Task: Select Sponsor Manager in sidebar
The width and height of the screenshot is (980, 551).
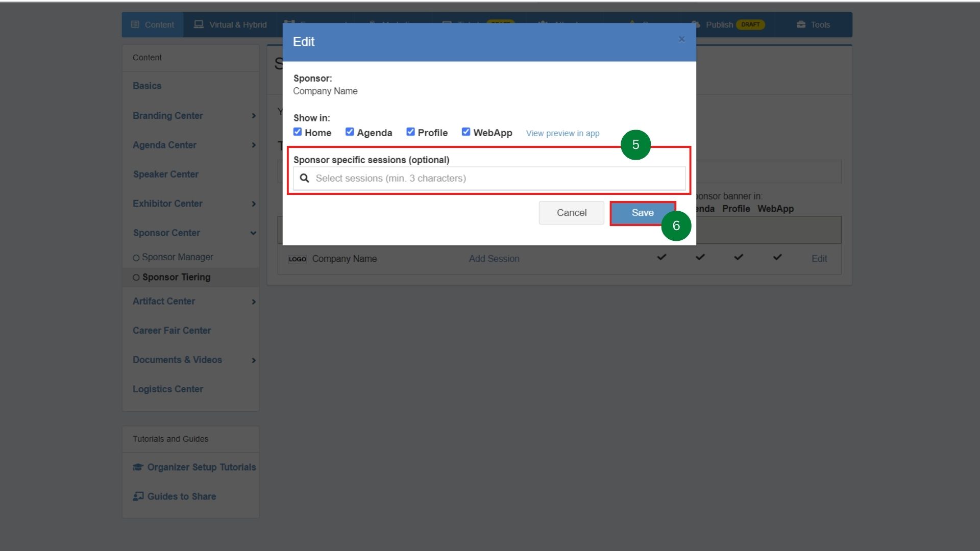Action: [177, 257]
